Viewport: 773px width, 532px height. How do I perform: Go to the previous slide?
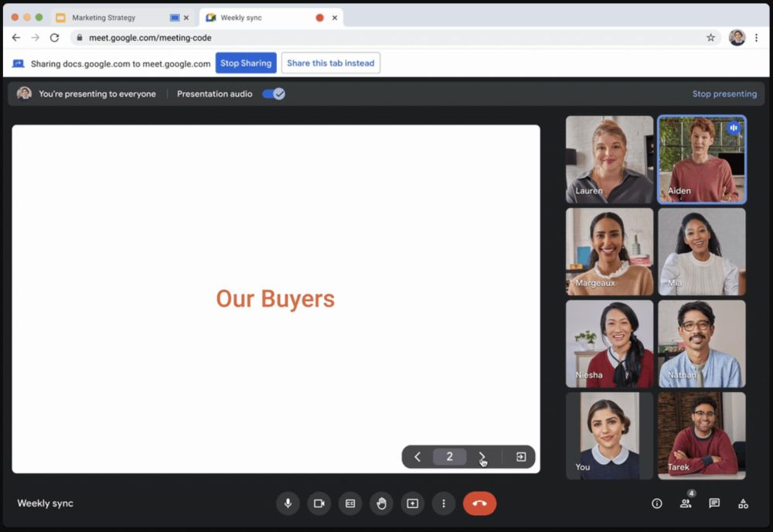[x=417, y=457]
